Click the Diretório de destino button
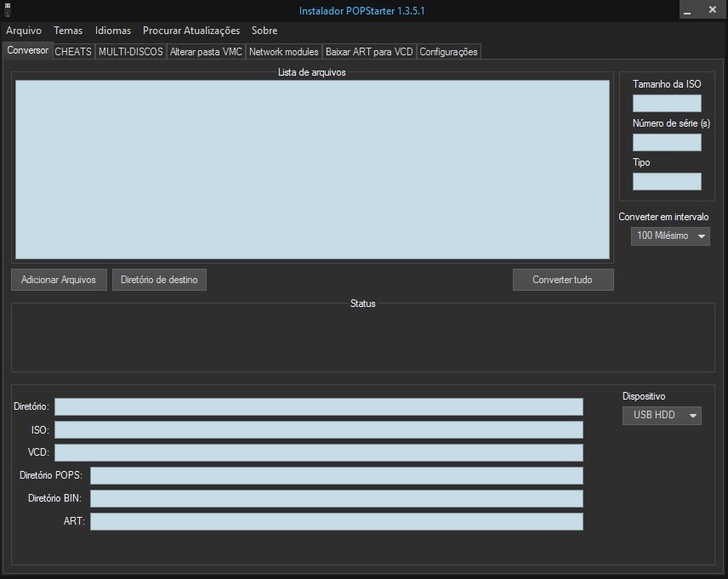 coord(159,280)
